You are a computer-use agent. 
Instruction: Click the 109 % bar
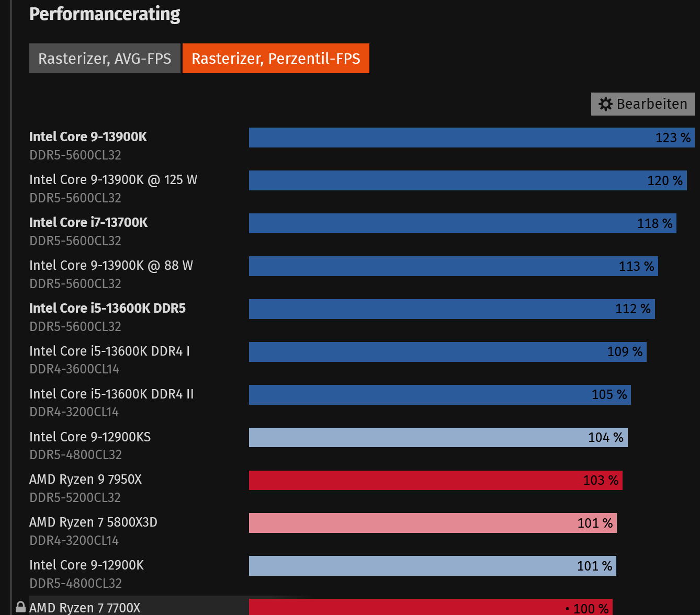(x=448, y=352)
